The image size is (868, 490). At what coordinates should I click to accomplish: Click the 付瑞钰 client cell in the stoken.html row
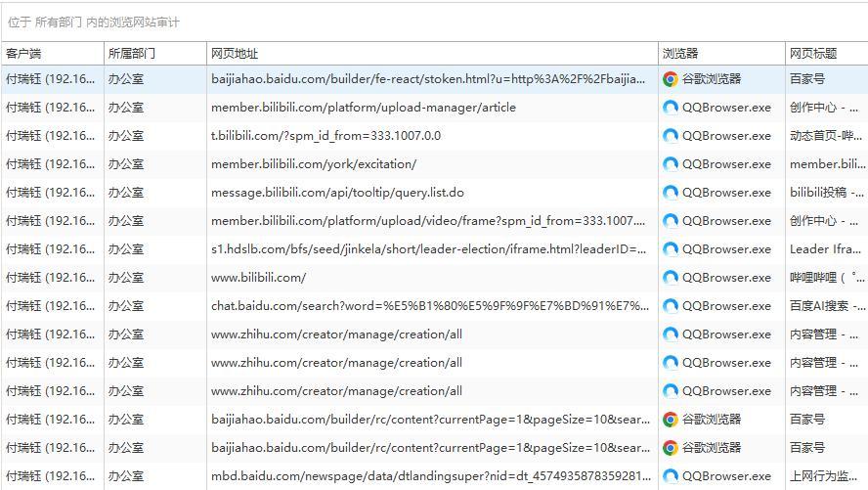tap(51, 79)
